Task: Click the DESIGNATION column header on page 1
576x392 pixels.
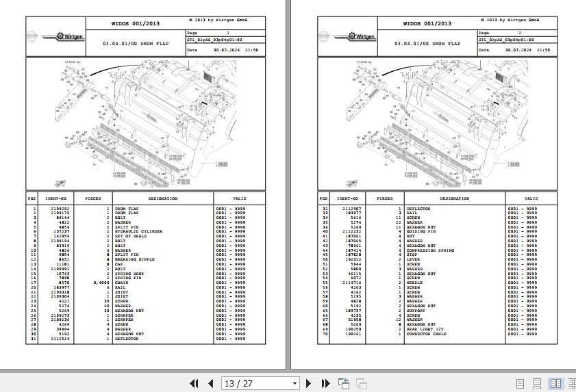Action: (x=163, y=198)
